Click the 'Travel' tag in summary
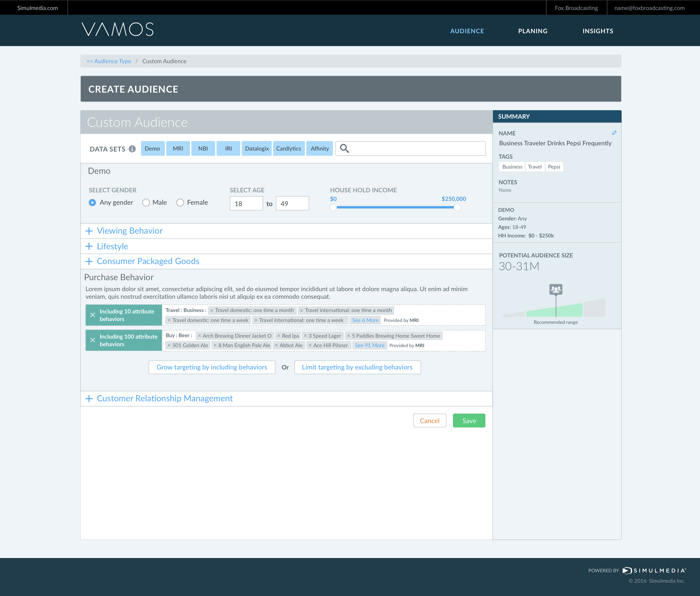 point(535,167)
